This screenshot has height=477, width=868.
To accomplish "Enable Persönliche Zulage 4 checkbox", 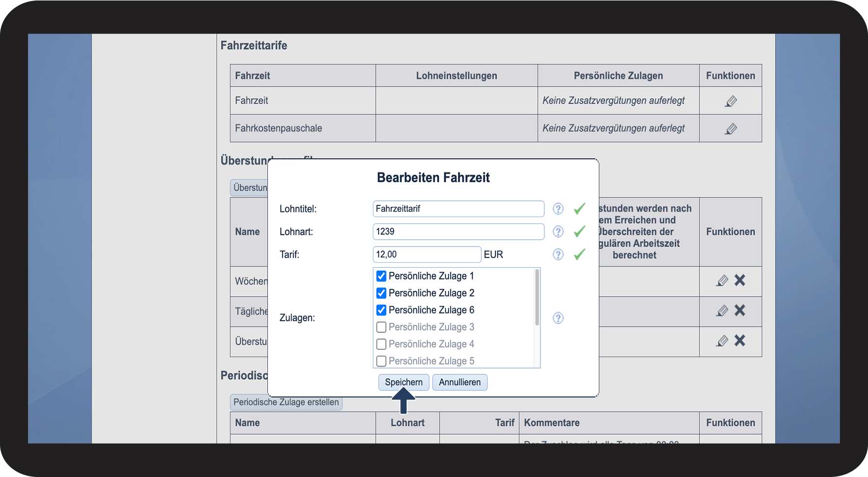I will pyautogui.click(x=381, y=344).
